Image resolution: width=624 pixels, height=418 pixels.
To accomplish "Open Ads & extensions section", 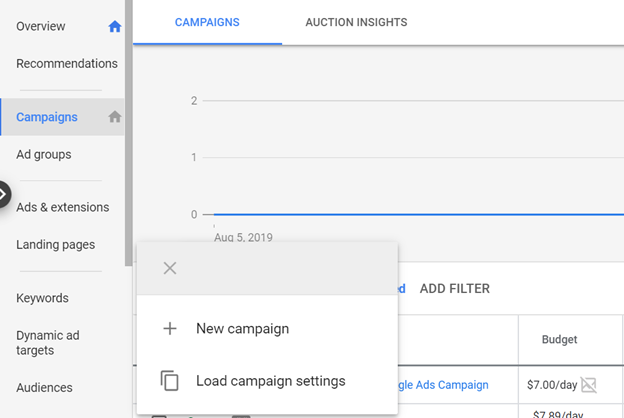I will point(62,207).
